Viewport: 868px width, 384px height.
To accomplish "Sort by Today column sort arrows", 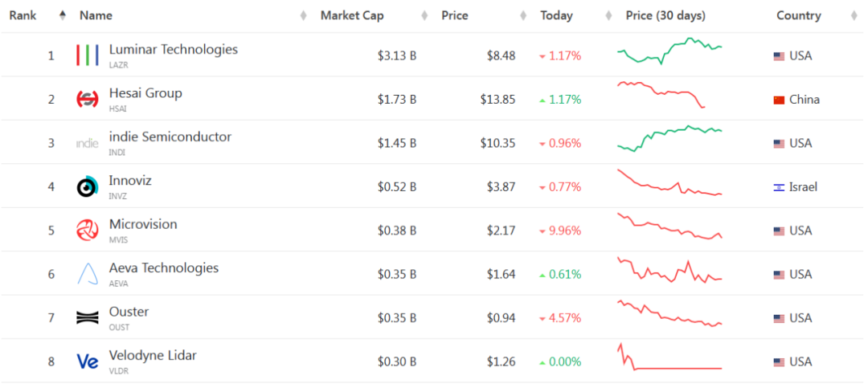I will [x=608, y=15].
